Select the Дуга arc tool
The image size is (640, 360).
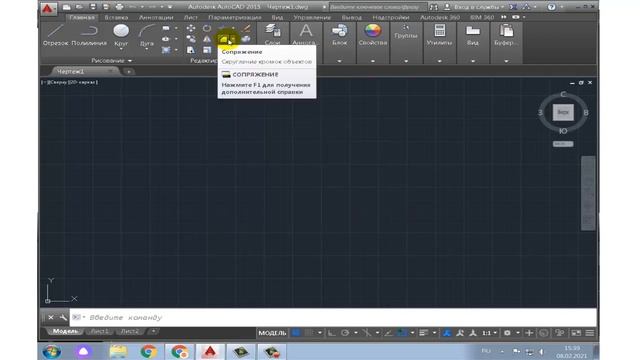coord(146,35)
